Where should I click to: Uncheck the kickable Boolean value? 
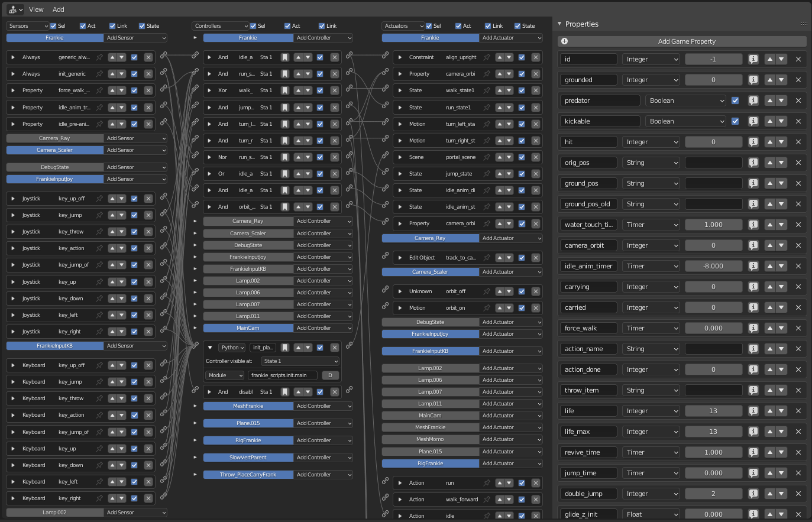735,121
